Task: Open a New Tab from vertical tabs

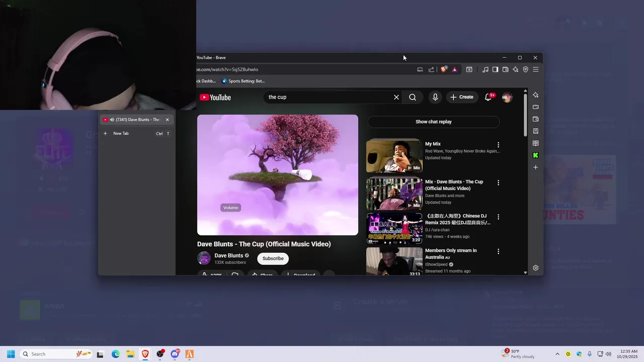Action: (136, 133)
